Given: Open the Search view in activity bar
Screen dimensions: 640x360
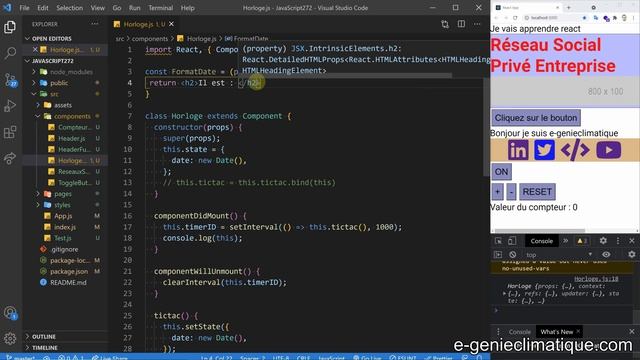Looking at the screenshot, I should point(10,53).
